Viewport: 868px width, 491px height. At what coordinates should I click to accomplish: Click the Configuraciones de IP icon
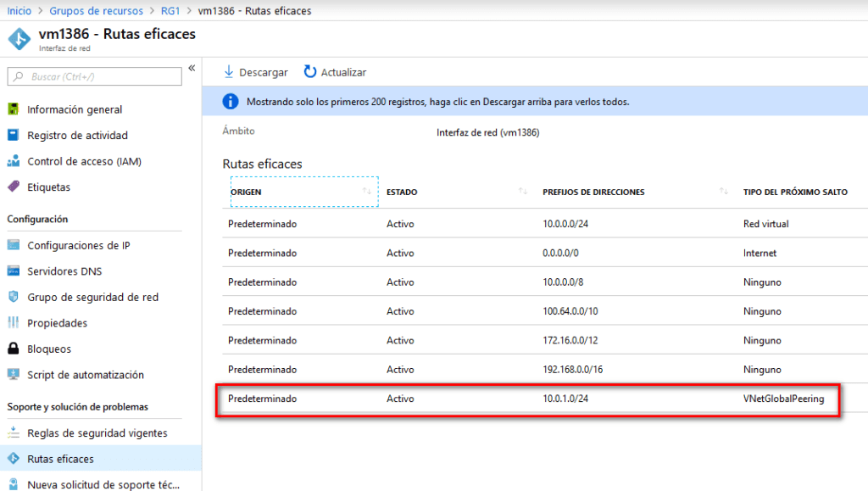pyautogui.click(x=14, y=245)
